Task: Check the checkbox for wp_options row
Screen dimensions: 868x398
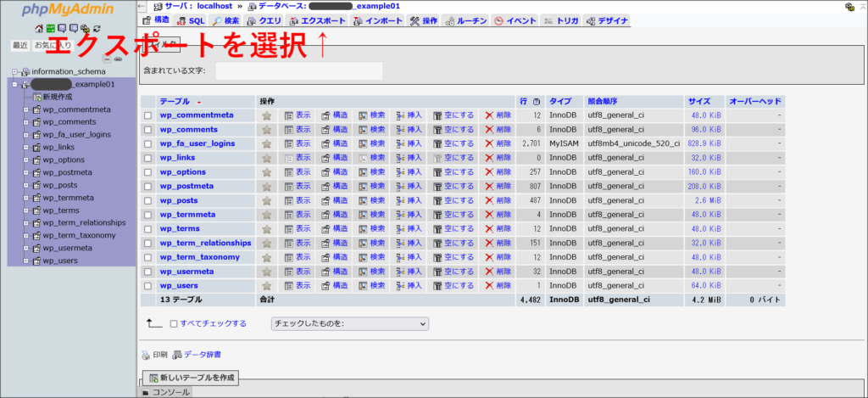Action: tap(147, 172)
